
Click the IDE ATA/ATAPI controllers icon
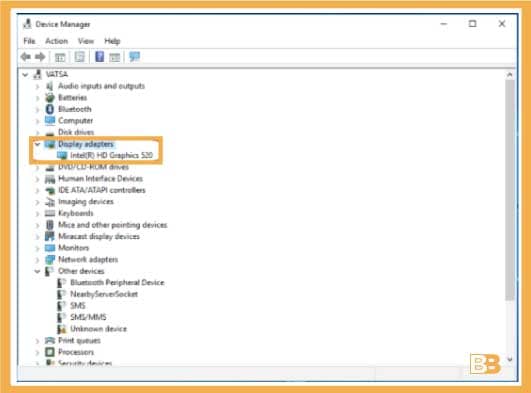[x=50, y=190]
